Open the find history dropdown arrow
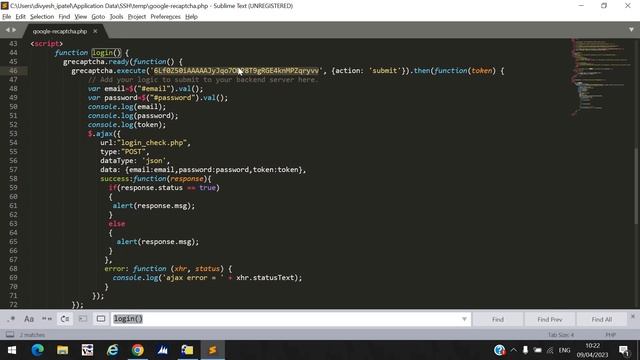Image resolution: width=640 pixels, height=360 pixels. (x=464, y=319)
